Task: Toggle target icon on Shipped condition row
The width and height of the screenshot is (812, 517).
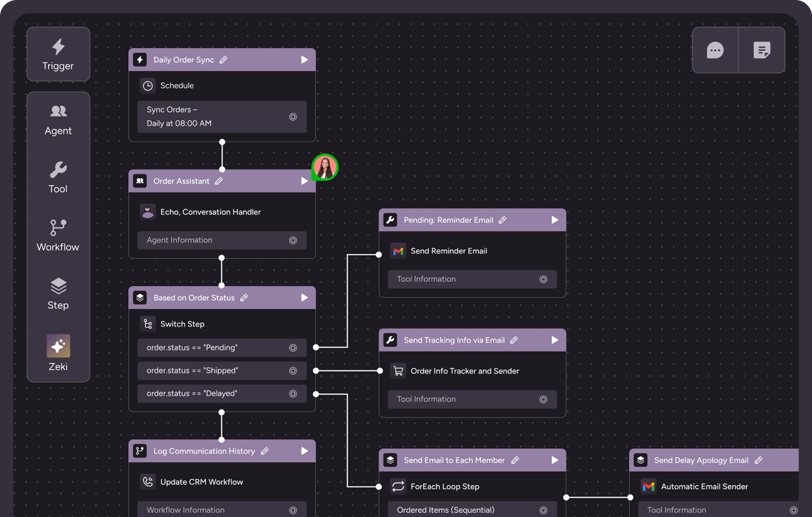Action: coord(293,371)
